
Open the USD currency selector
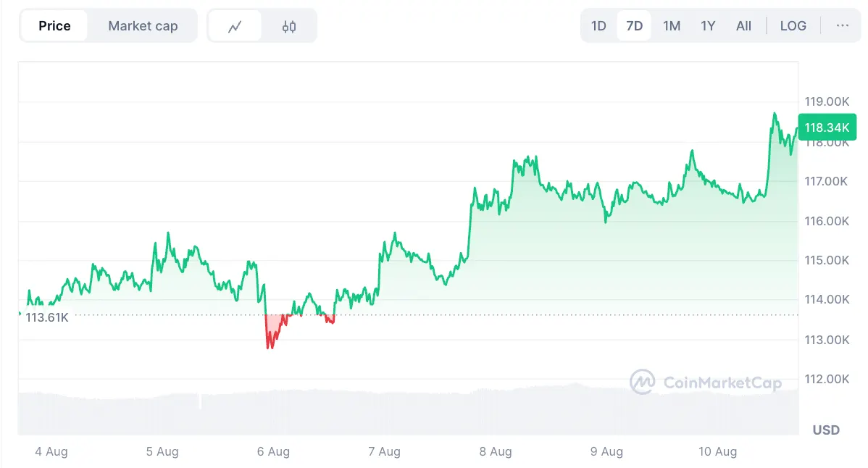click(x=825, y=430)
